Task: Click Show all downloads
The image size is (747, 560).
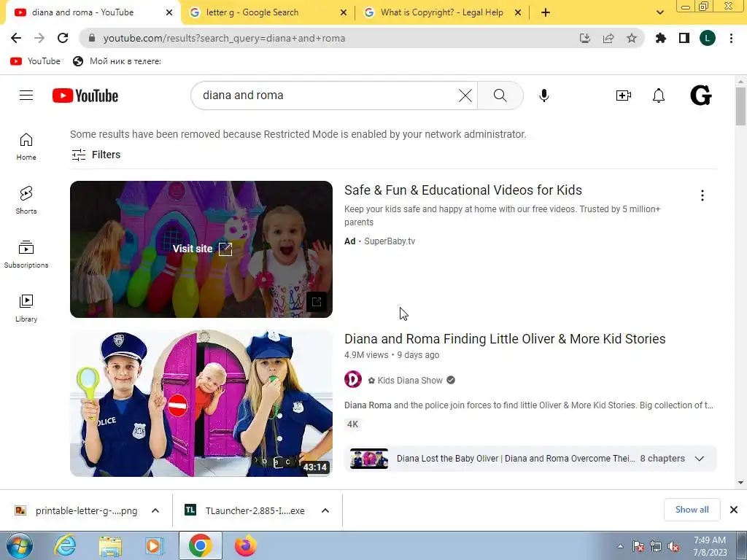Action: [x=692, y=510]
